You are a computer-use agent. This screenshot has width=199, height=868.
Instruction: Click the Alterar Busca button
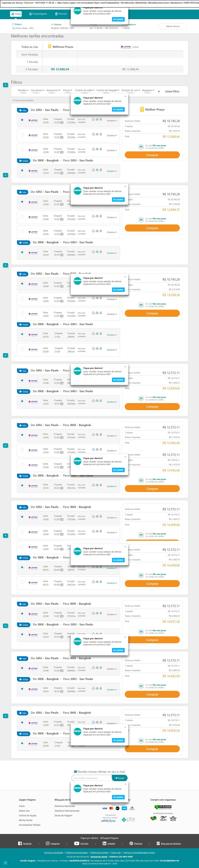click(x=173, y=26)
